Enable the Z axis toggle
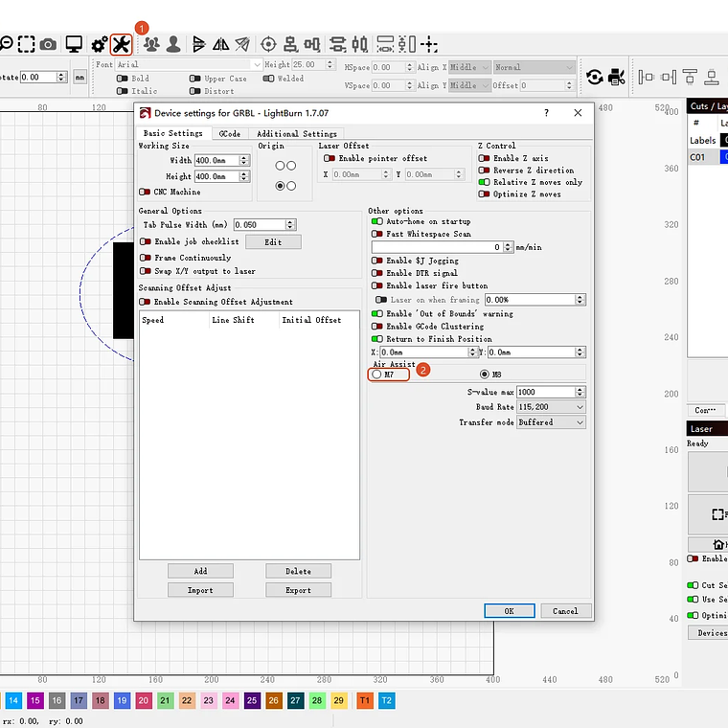The image size is (728, 728). click(484, 158)
